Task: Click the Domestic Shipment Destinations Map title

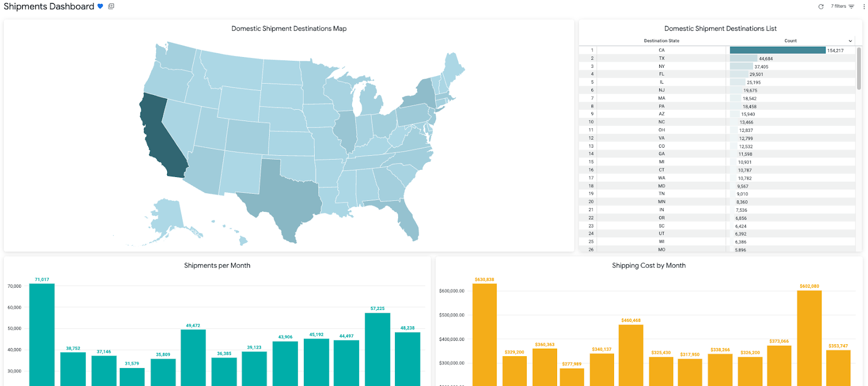Action: coord(289,28)
